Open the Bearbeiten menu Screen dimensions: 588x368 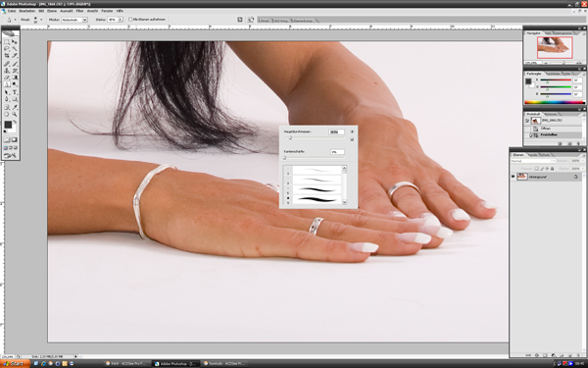pyautogui.click(x=27, y=11)
